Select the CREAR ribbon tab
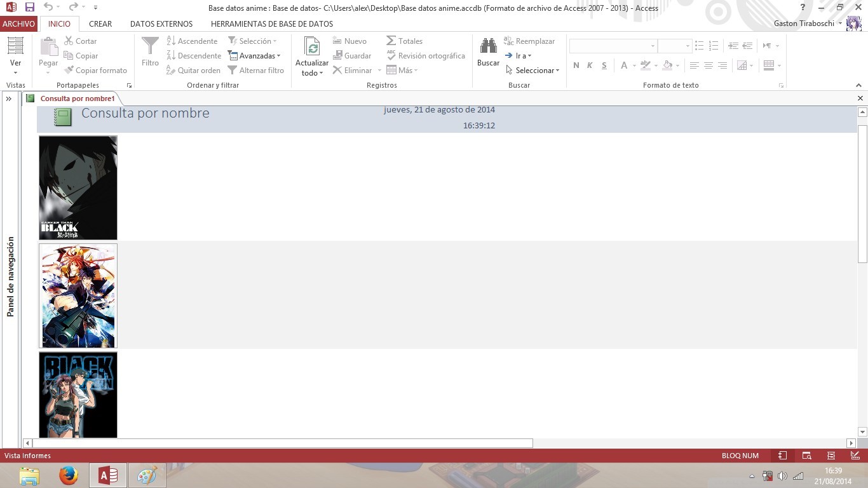The height and width of the screenshot is (488, 868). [100, 24]
